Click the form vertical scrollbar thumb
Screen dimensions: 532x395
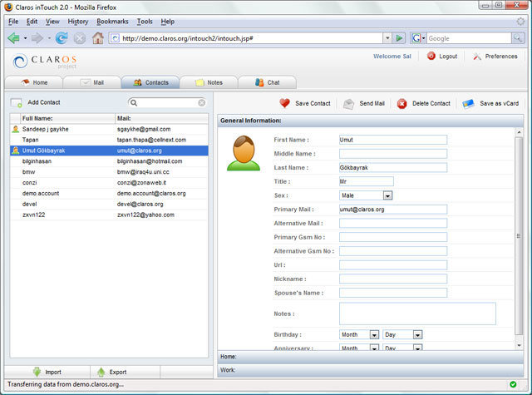point(519,235)
